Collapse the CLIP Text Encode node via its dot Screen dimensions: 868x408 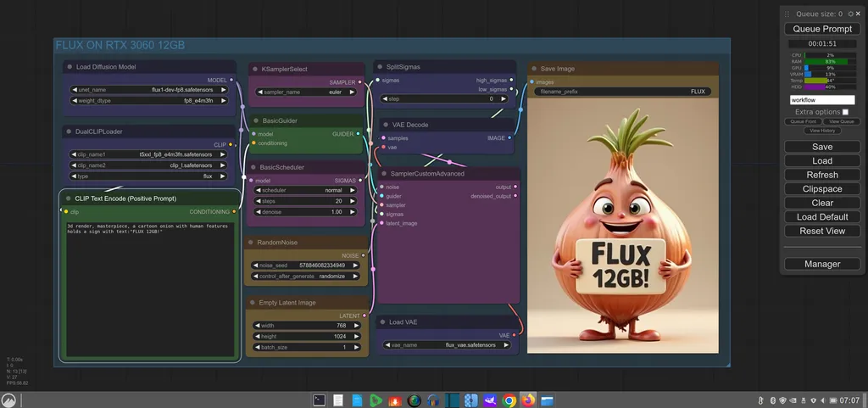[x=69, y=198]
